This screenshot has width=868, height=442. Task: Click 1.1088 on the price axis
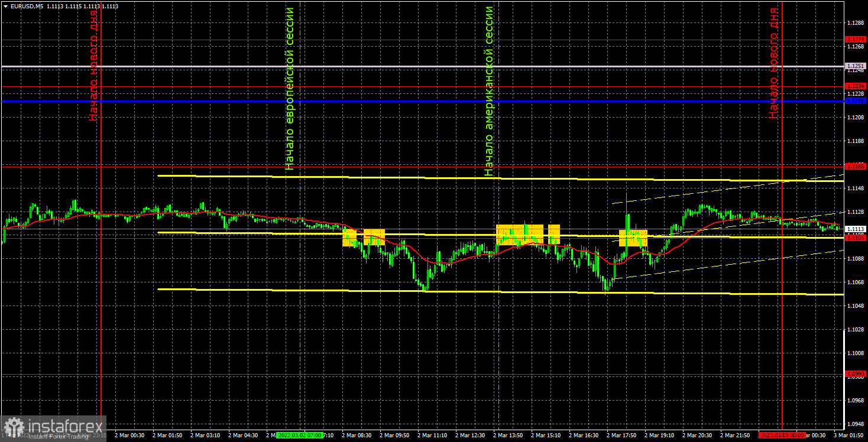856,258
